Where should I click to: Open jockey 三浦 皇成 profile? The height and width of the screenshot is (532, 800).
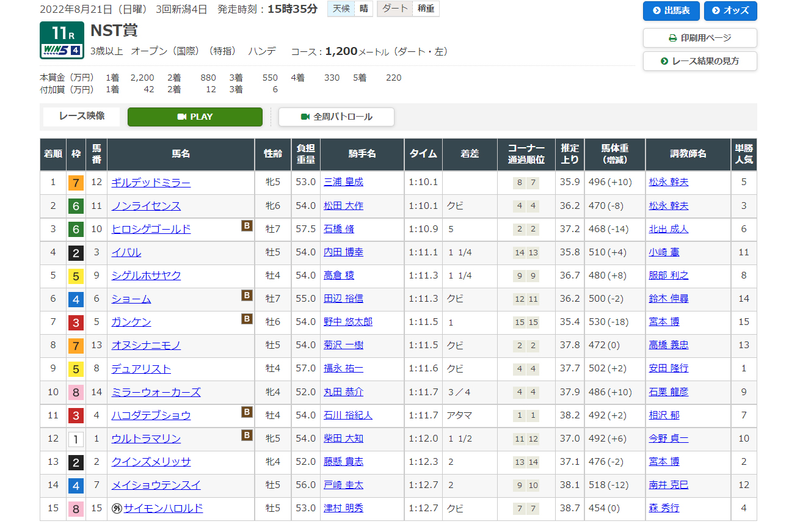[343, 182]
